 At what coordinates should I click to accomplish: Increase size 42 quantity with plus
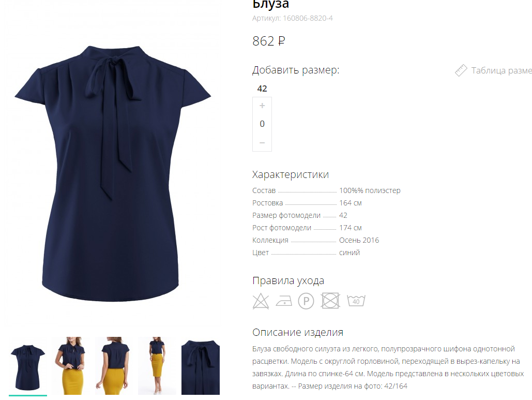pos(262,106)
